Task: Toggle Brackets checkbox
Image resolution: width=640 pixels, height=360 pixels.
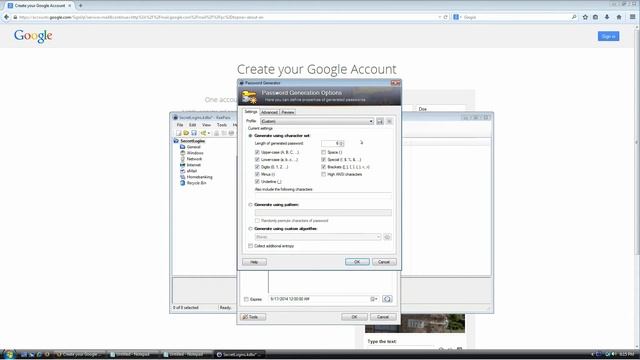Action: point(324,167)
